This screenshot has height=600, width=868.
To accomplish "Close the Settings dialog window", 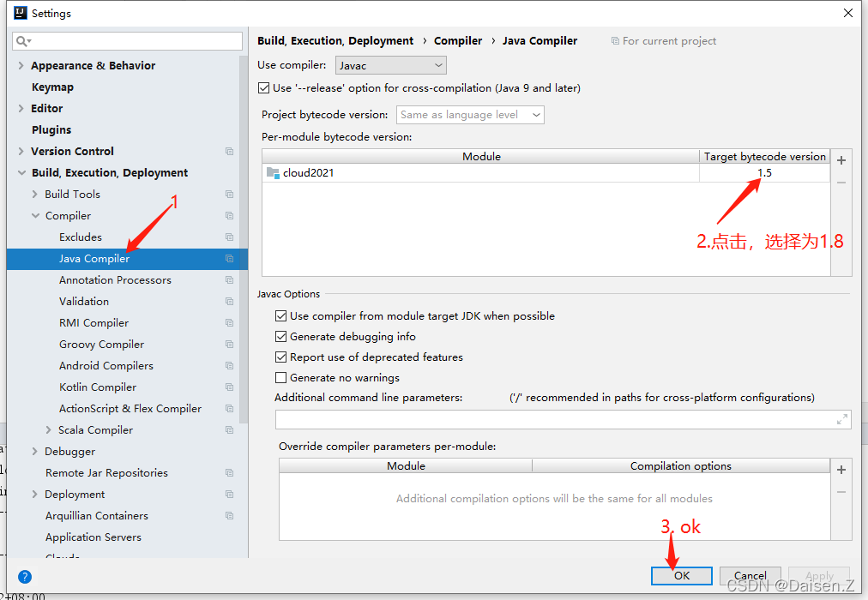I will tap(848, 13).
